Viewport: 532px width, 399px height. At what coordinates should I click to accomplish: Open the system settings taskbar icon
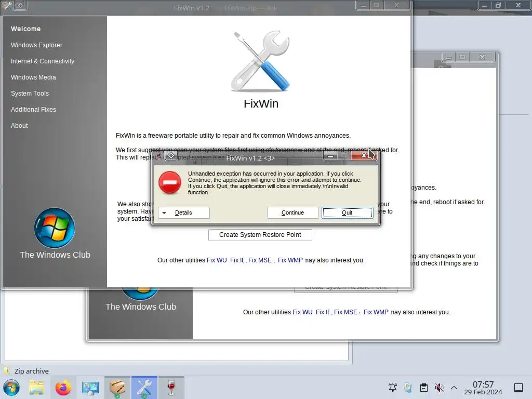coord(90,388)
